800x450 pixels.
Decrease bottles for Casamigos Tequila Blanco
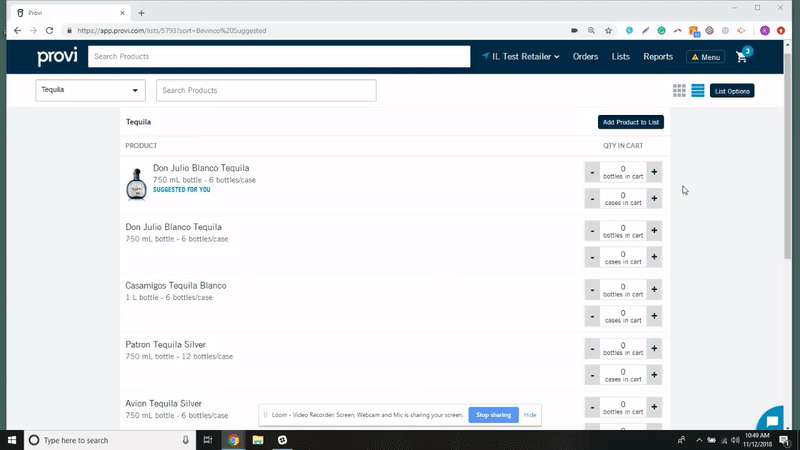pos(592,289)
